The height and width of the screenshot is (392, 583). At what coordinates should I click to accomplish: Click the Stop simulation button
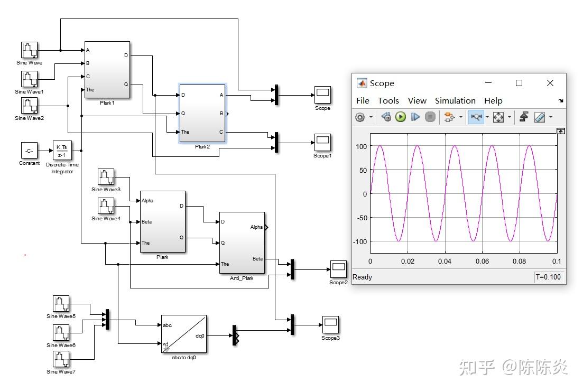(430, 117)
